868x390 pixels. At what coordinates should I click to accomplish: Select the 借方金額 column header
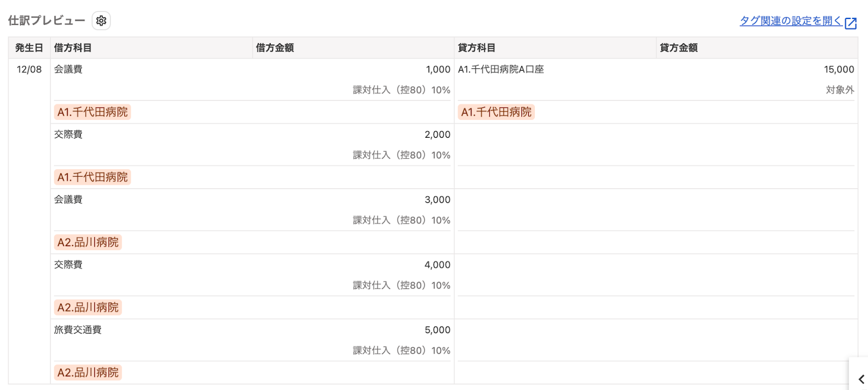[275, 48]
